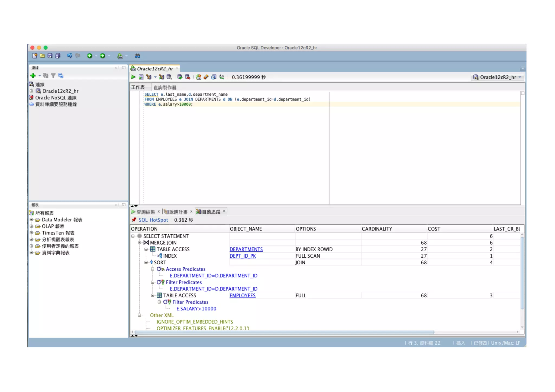
Task: Navigate forward with the green right arrow
Action: 102,56
